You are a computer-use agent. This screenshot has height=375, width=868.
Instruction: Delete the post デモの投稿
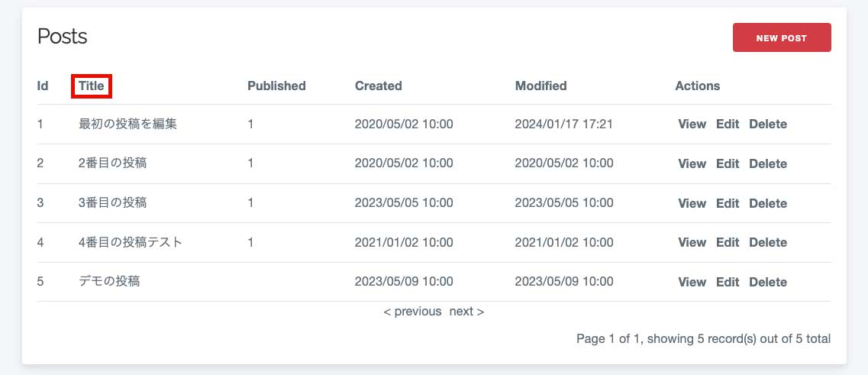[768, 282]
